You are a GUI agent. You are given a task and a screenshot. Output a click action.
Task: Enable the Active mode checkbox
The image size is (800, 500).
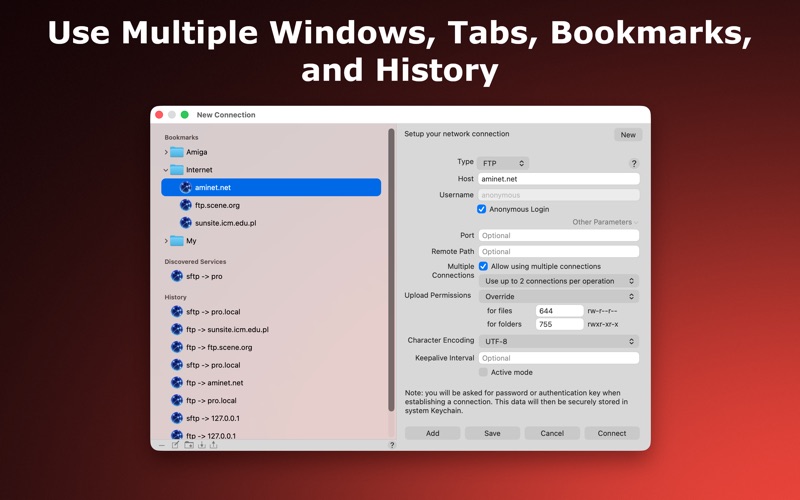point(483,372)
